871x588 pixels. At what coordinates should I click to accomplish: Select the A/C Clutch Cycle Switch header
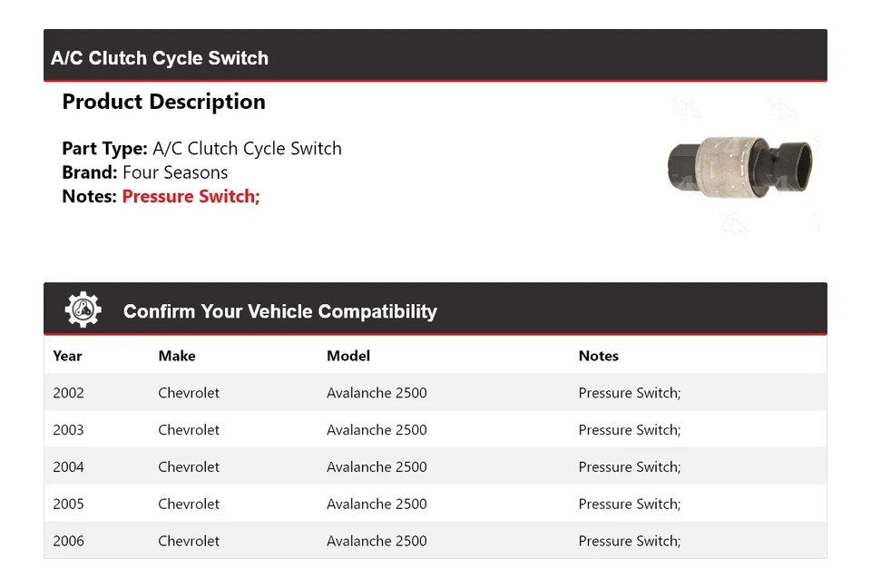160,58
